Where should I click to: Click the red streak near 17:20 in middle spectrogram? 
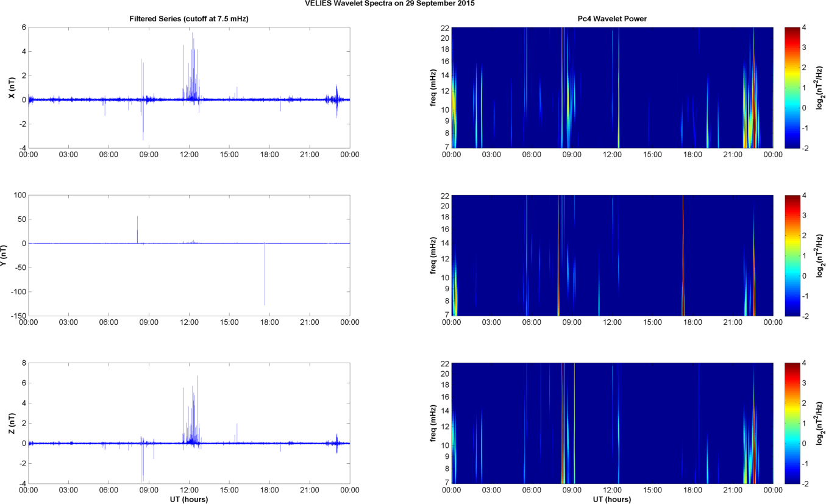click(683, 256)
